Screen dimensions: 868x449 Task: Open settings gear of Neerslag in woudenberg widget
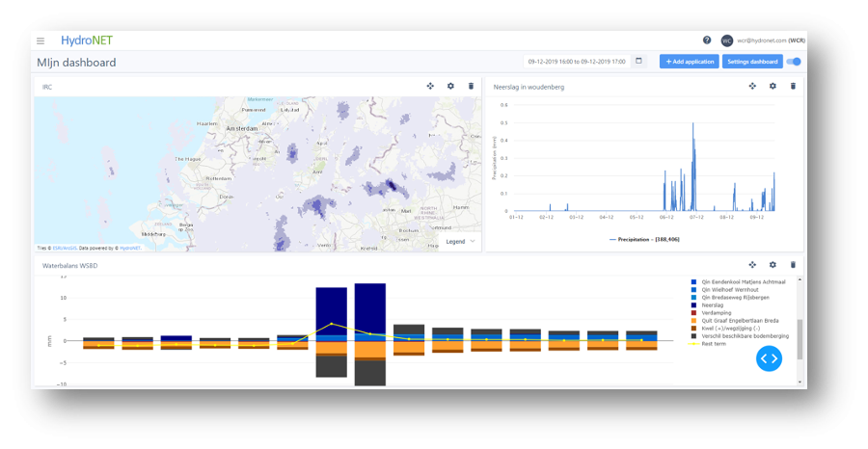pos(773,87)
